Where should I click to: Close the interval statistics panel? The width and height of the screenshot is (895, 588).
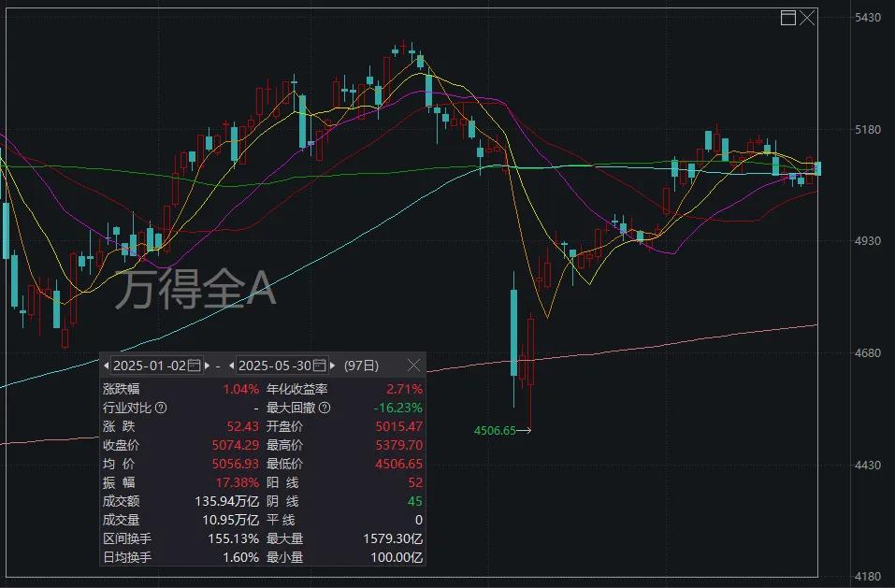413,366
